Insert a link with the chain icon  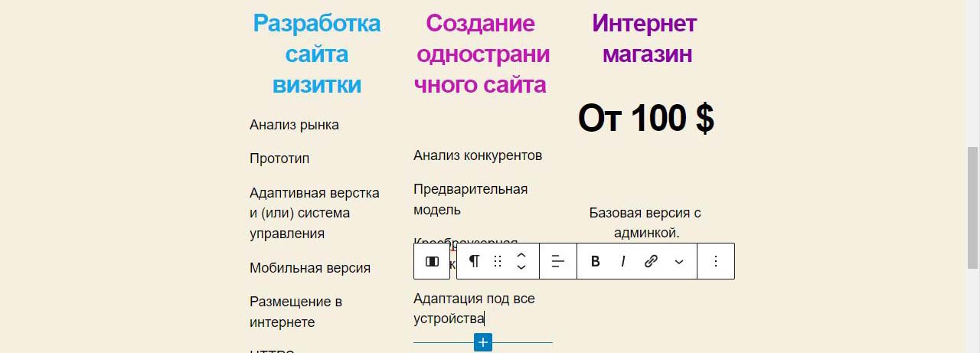pyautogui.click(x=651, y=262)
